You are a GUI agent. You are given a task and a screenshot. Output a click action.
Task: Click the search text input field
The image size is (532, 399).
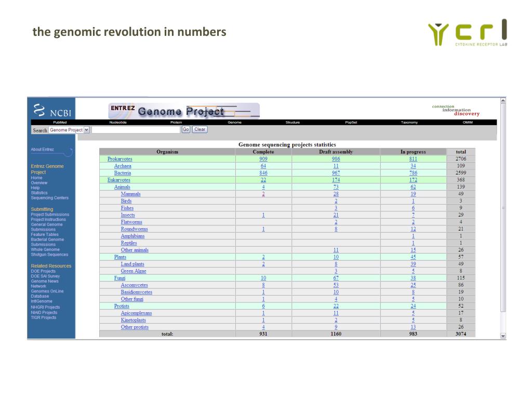pyautogui.click(x=136, y=129)
